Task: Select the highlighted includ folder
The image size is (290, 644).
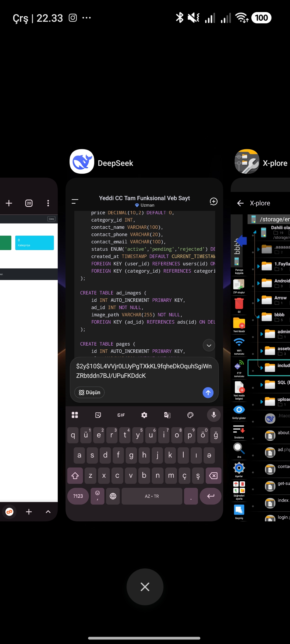Action: [269, 368]
